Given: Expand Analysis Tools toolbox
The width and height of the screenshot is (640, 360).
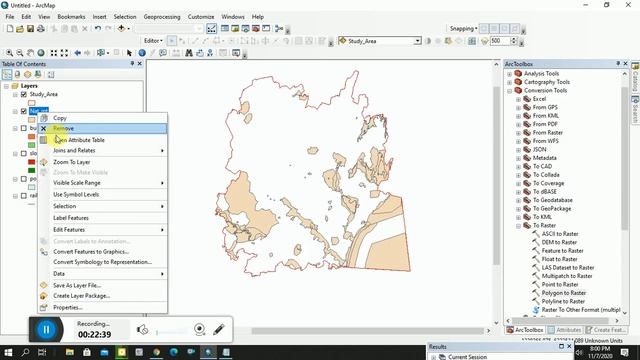Looking at the screenshot, I should tap(509, 74).
